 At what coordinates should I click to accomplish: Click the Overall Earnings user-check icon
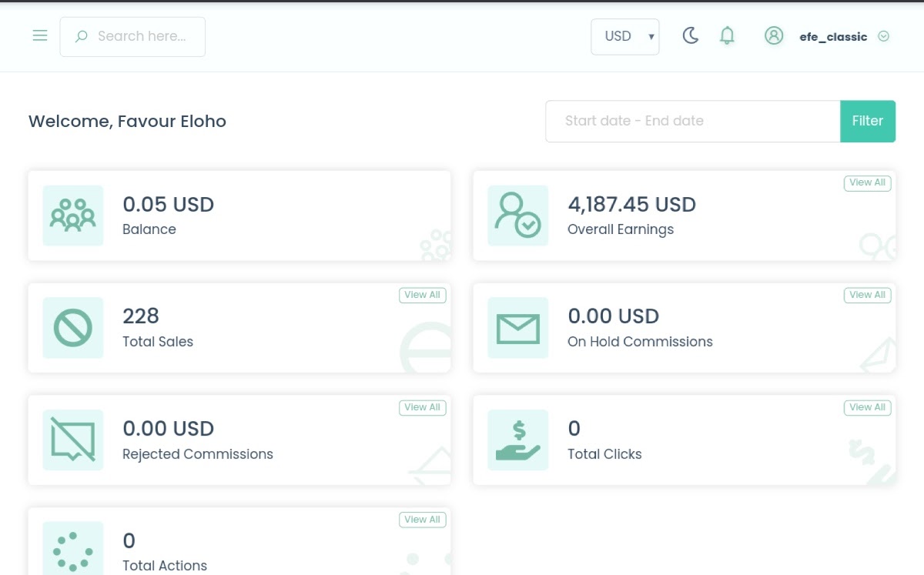[x=517, y=216]
